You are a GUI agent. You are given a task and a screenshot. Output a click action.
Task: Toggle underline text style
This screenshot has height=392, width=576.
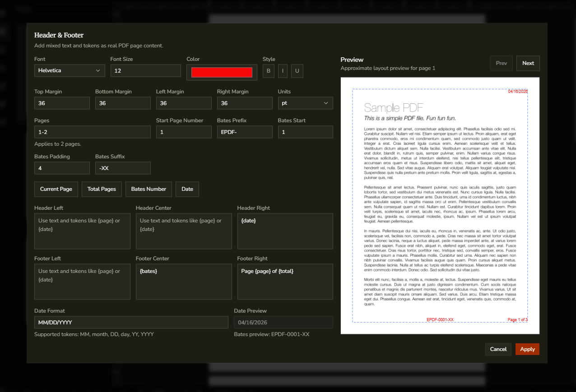click(297, 71)
